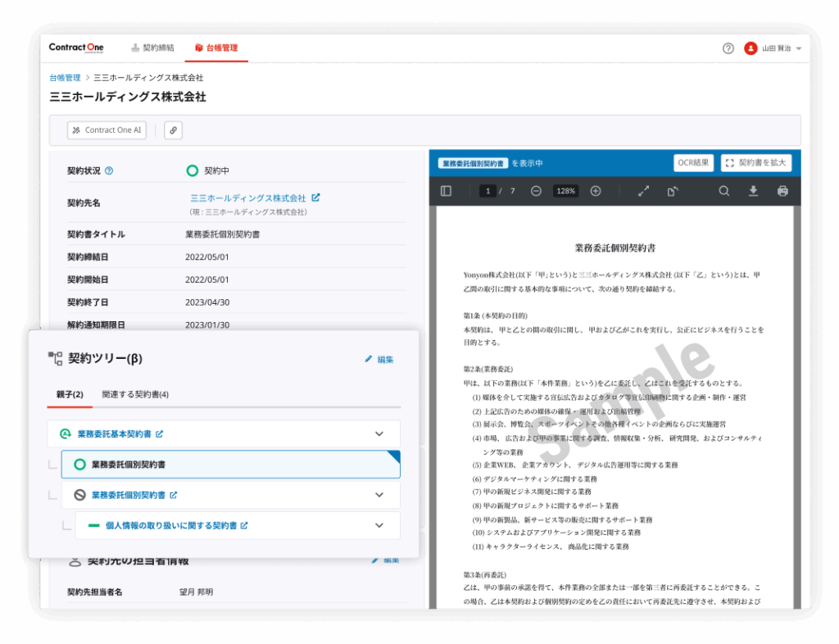Click the 契約書を拡大 button
Image resolution: width=839 pixels, height=644 pixels.
tap(756, 162)
